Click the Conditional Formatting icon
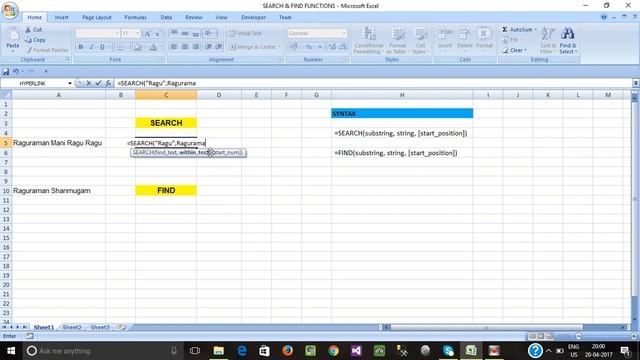640x360 pixels. pos(369,40)
